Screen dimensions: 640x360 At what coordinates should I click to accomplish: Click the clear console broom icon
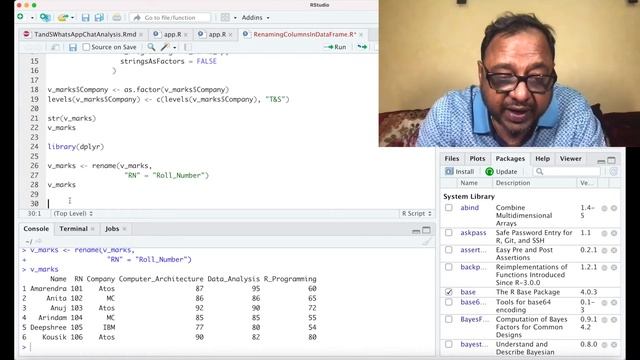(426, 241)
